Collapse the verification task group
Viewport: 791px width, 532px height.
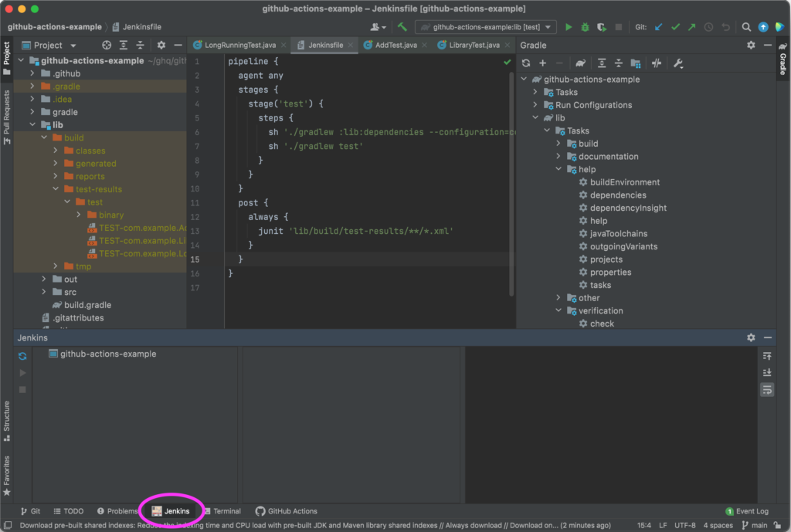click(x=558, y=310)
